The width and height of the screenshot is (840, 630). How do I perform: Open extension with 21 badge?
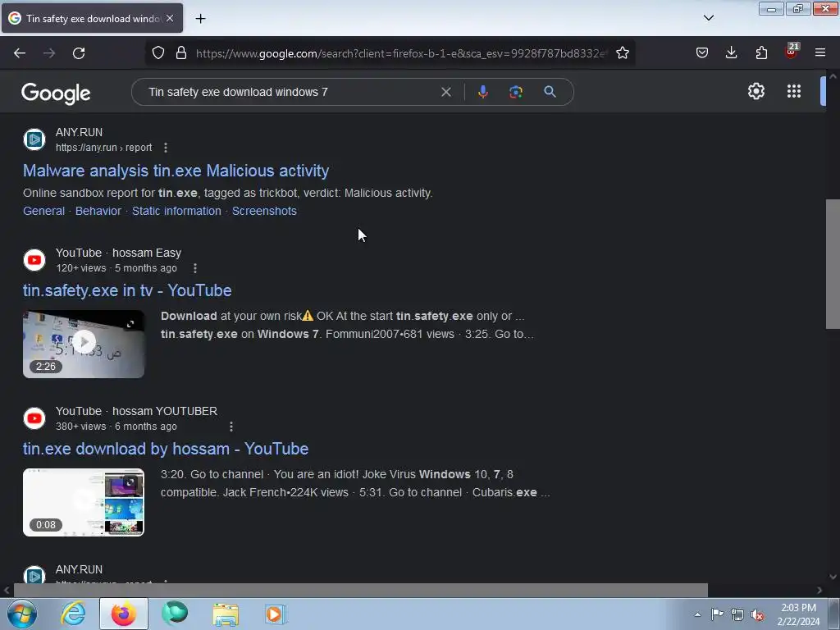coord(792,52)
